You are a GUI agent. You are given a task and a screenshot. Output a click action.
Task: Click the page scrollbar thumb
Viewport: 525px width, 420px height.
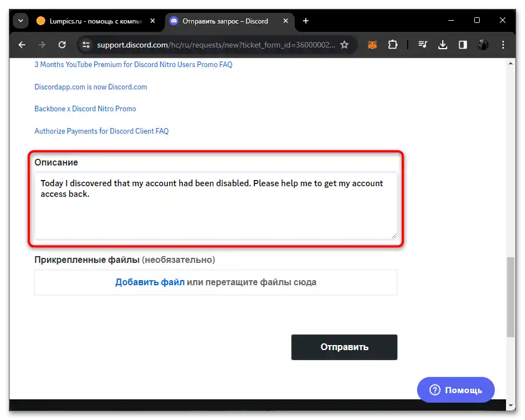click(510, 297)
